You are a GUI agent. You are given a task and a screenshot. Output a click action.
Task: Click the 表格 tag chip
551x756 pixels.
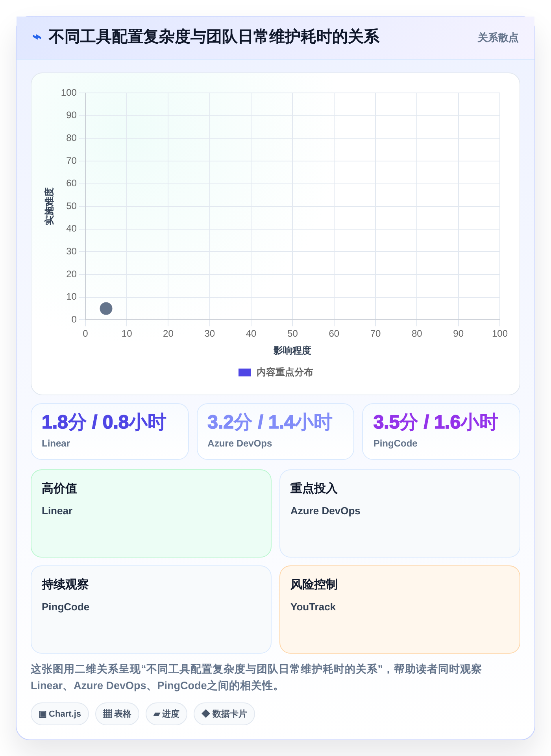click(117, 714)
